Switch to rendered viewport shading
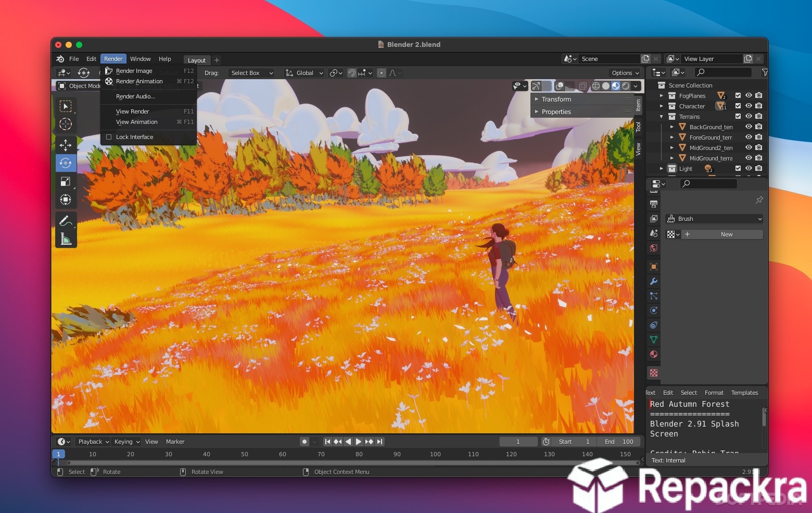This screenshot has width=812, height=513. click(x=626, y=86)
